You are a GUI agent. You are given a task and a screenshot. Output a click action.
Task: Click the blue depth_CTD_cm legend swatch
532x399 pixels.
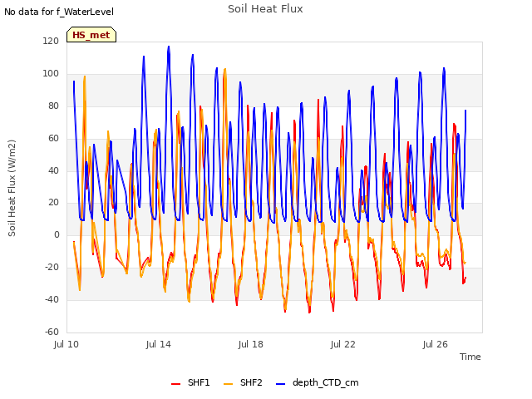(x=281, y=384)
